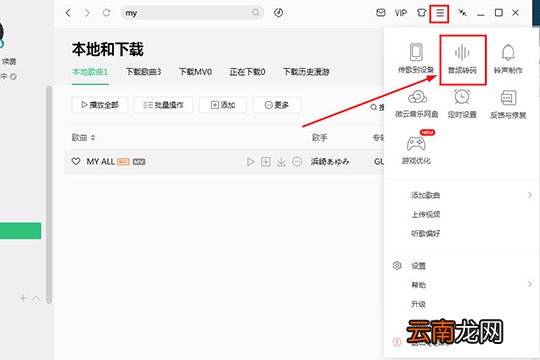Switch to the 下载歌曲3 tab
This screenshot has height=360, width=540.
pos(143,72)
